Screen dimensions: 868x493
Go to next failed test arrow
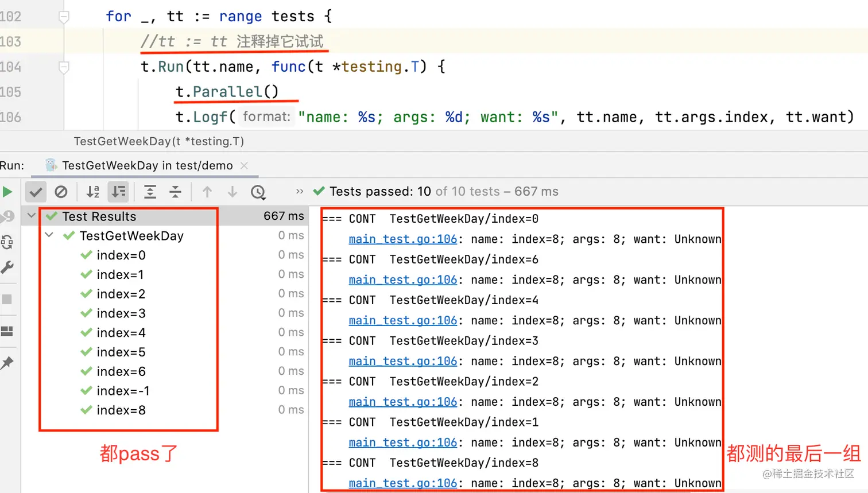(x=232, y=192)
